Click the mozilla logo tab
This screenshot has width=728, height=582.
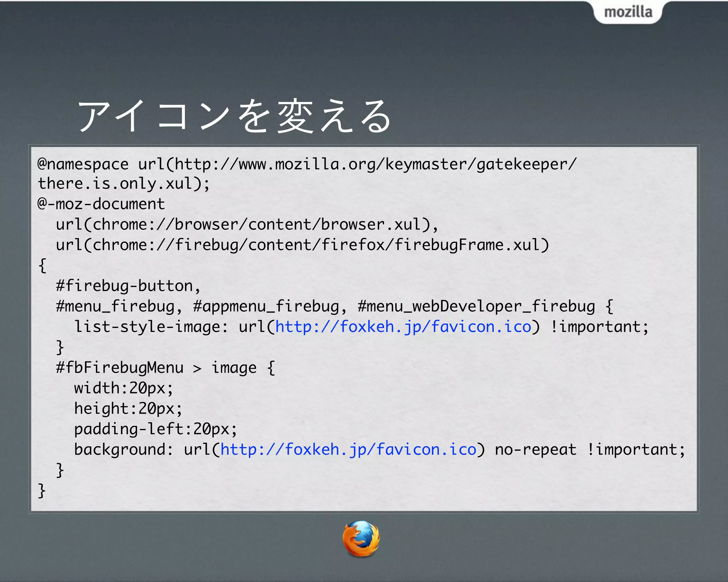(x=628, y=12)
